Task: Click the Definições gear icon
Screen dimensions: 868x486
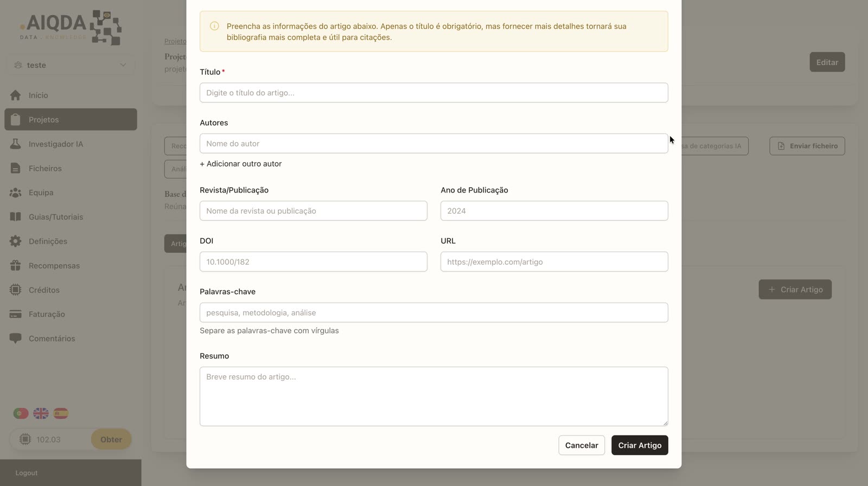Action: click(x=15, y=241)
